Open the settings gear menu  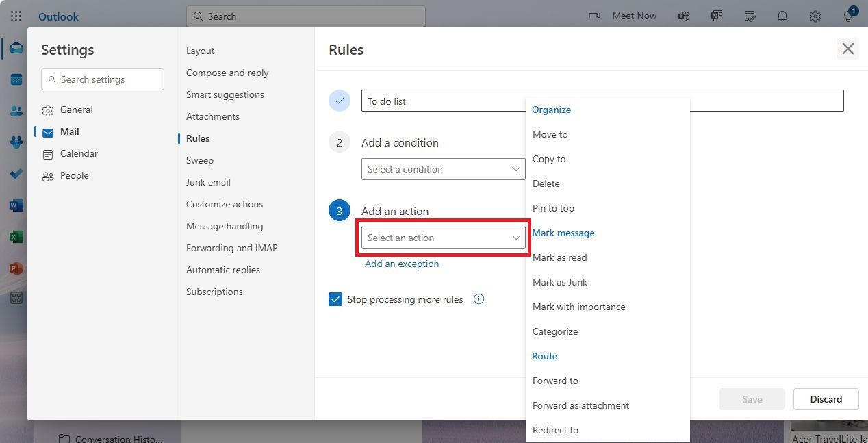(x=815, y=16)
